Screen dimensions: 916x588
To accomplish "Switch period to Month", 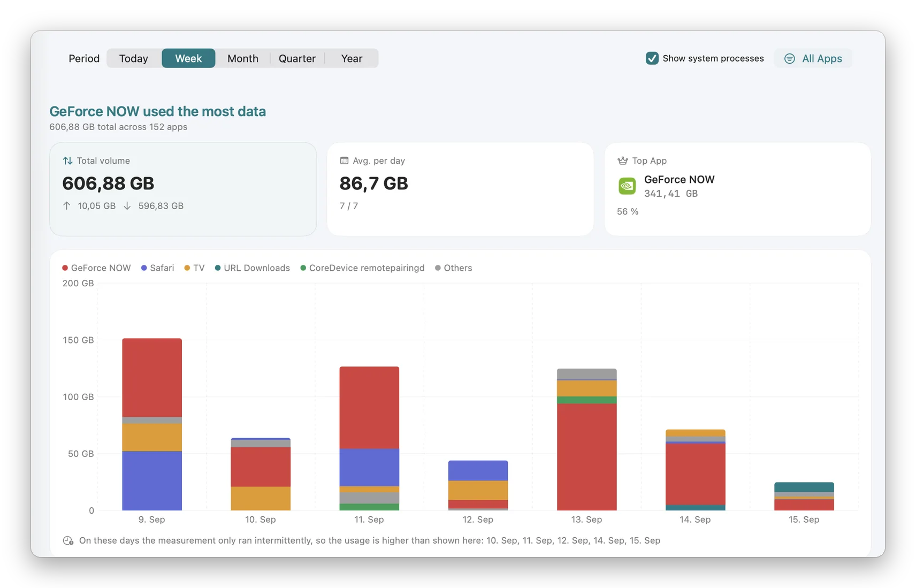I will (x=243, y=58).
